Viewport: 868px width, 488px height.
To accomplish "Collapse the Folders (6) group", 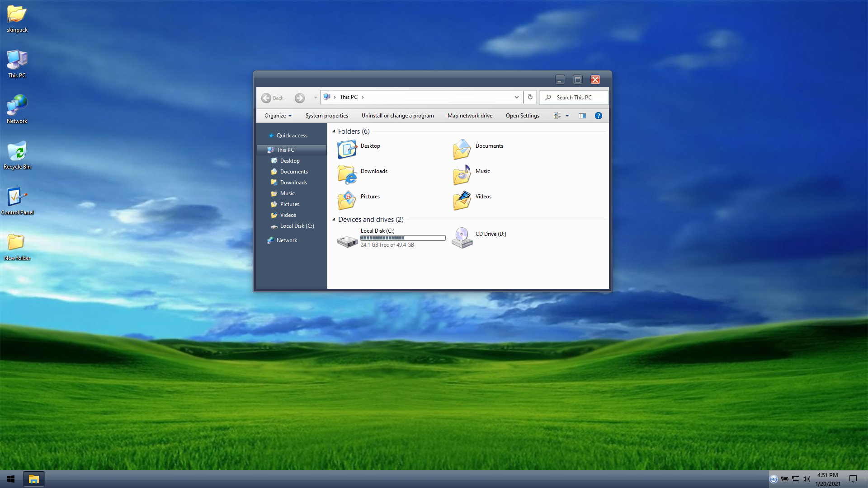I will [x=334, y=131].
